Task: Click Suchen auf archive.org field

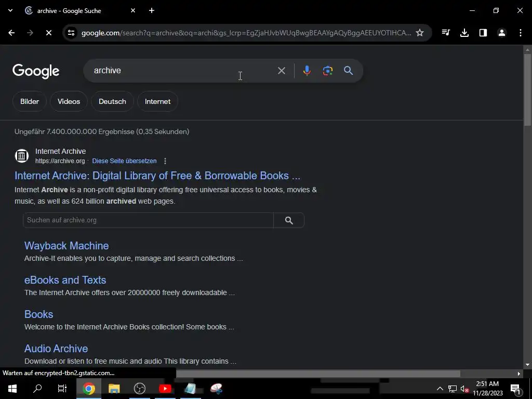Action: [x=148, y=220]
